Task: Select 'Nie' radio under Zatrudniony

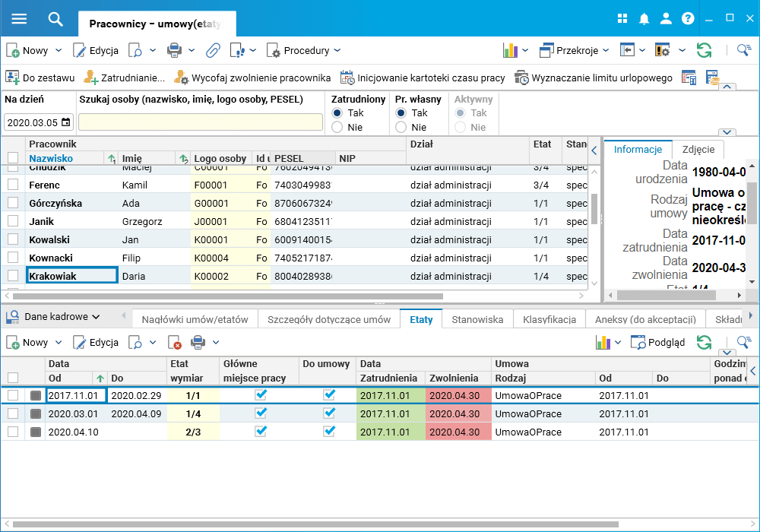Action: (x=337, y=128)
